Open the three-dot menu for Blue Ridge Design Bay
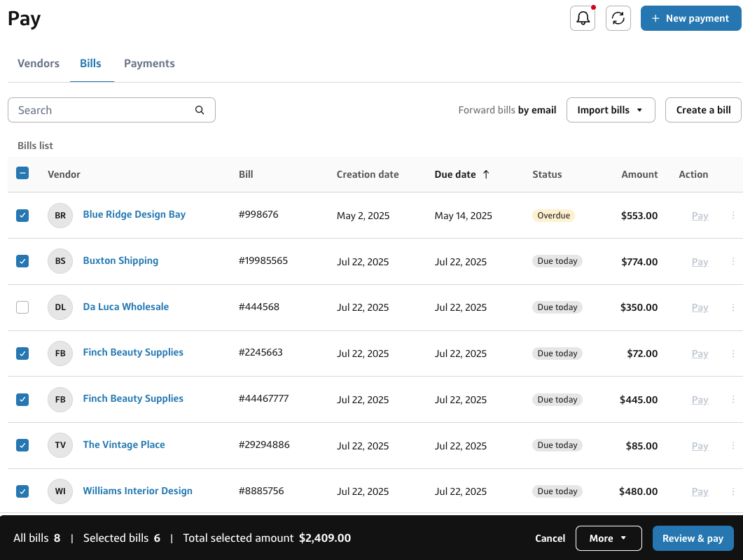Screen dimensions: 743x560 pyautogui.click(x=733, y=216)
